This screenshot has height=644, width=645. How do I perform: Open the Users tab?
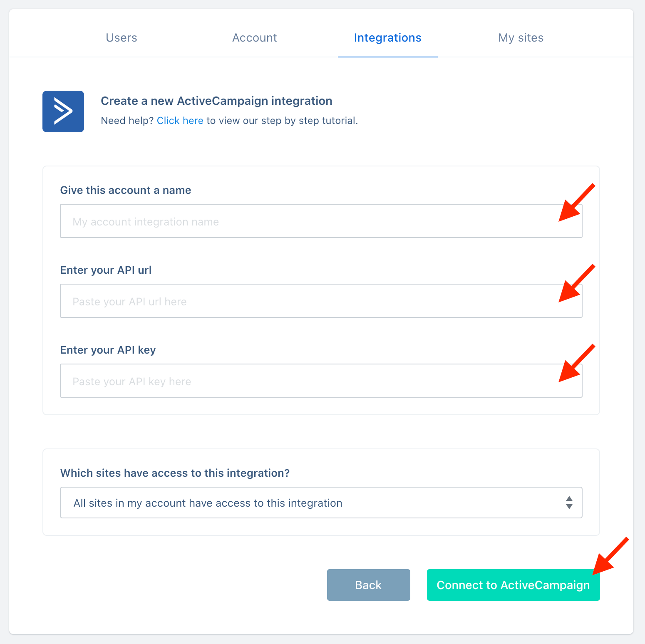pyautogui.click(x=122, y=38)
